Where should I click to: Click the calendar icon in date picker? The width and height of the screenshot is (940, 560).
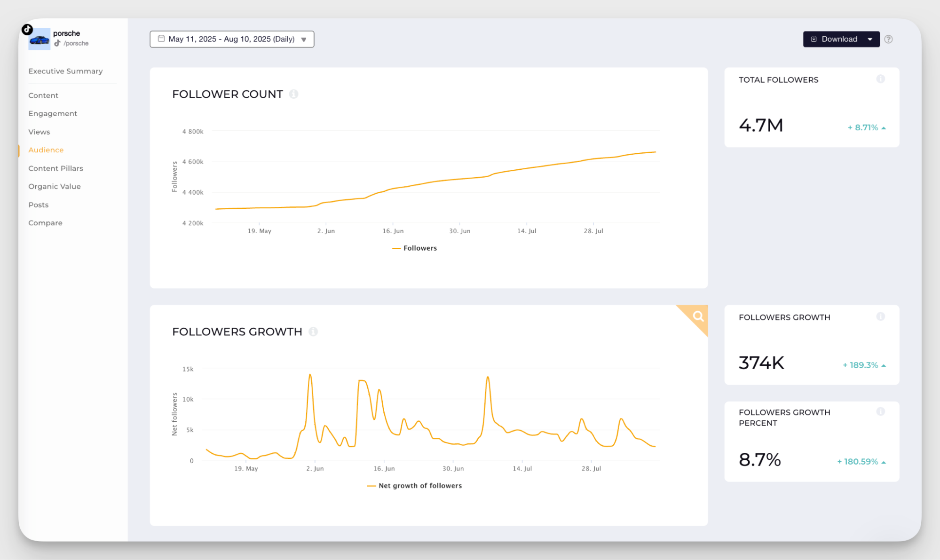161,39
